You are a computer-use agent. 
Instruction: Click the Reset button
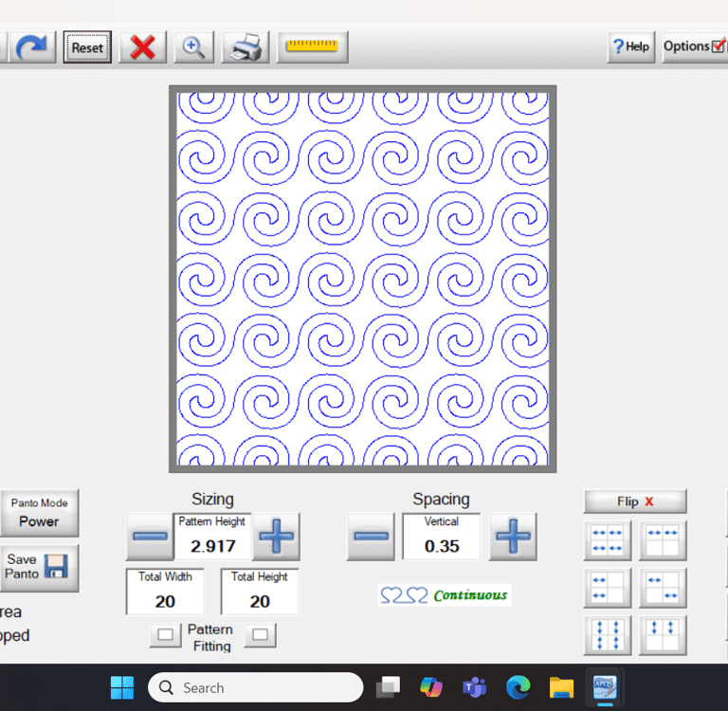click(87, 46)
